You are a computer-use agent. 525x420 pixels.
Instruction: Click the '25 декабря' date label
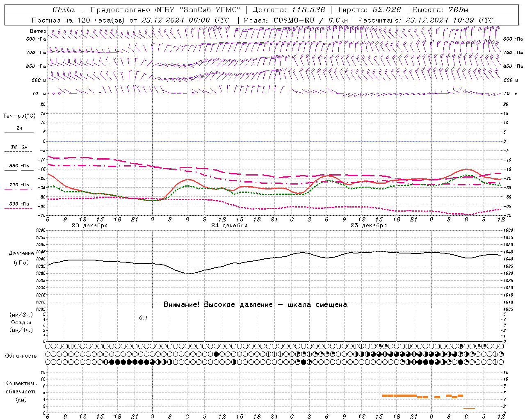tap(369, 226)
